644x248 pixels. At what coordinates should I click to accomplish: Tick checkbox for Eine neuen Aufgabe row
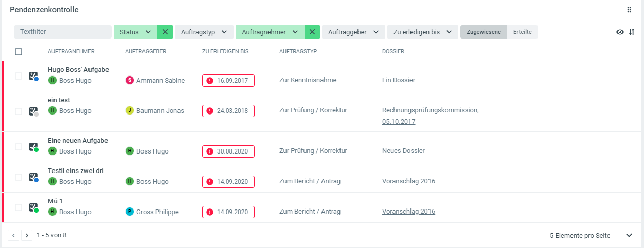19,147
